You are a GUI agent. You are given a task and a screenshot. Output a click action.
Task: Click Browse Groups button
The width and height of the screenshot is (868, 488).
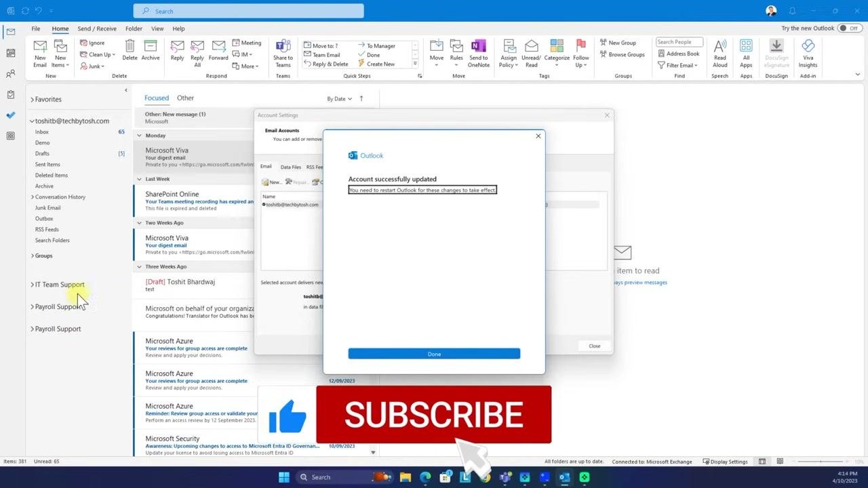click(x=622, y=54)
